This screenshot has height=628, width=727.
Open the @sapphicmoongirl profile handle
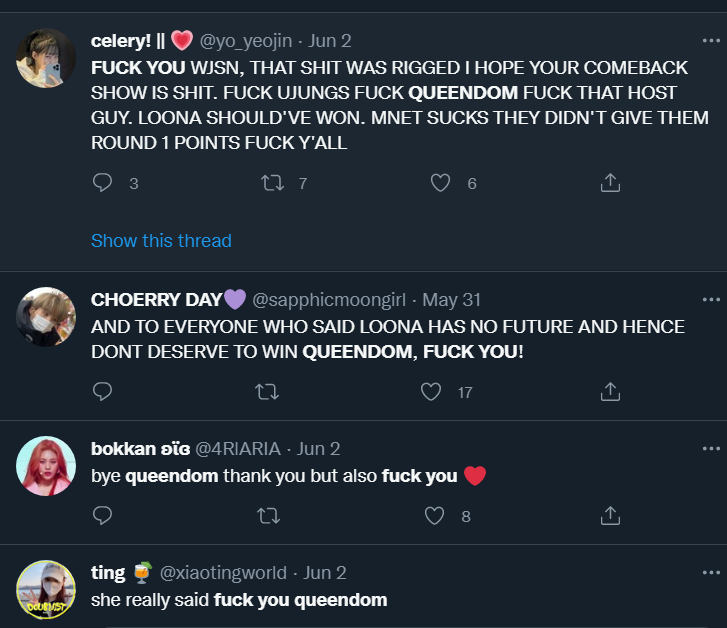[332, 299]
